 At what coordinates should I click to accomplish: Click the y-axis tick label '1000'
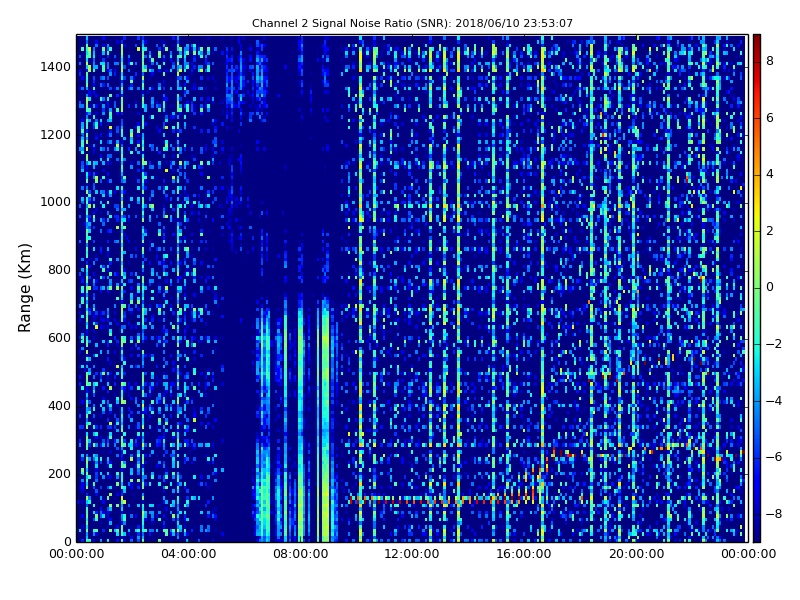56,202
